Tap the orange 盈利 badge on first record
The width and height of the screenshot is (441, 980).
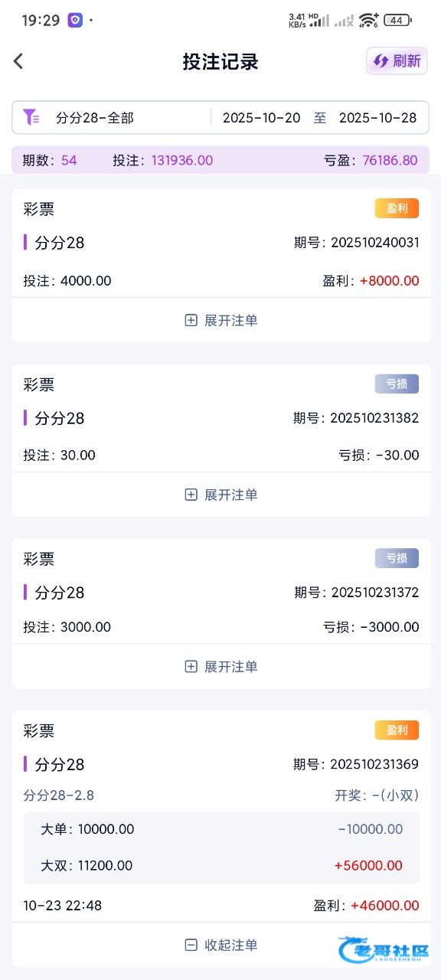397,208
